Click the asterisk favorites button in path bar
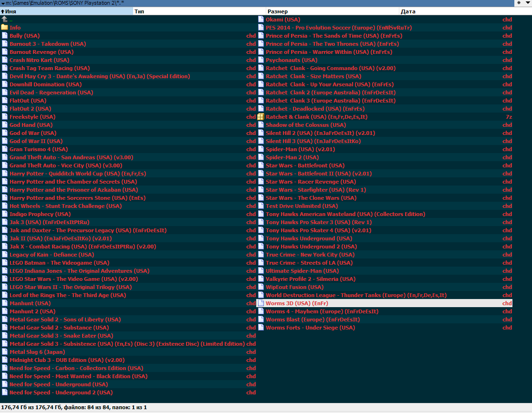Screen dimensions: 532x413 click(x=519, y=3)
